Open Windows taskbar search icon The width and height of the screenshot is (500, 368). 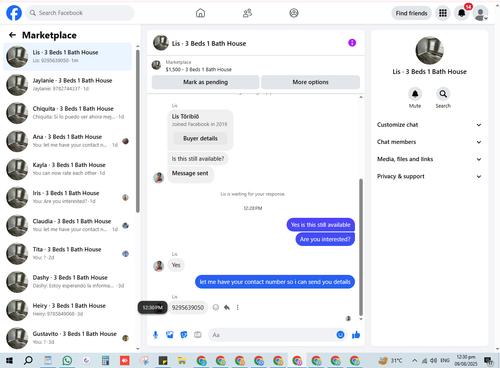tap(28, 360)
